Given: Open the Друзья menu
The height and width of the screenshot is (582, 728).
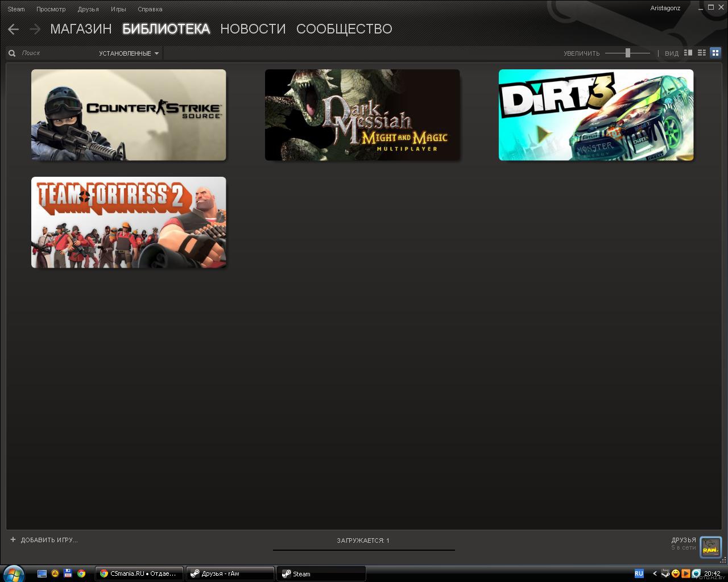Looking at the screenshot, I should click(88, 9).
